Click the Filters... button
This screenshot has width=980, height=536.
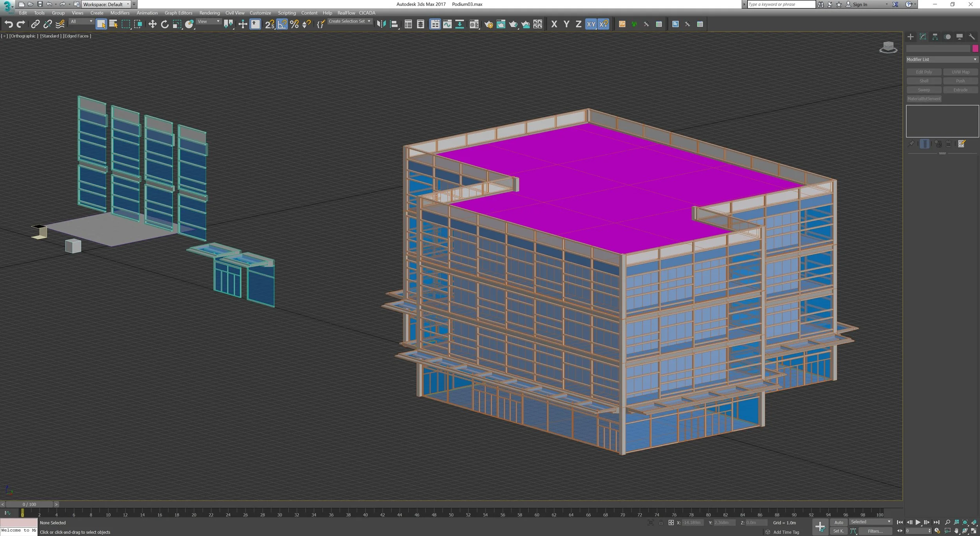875,531
